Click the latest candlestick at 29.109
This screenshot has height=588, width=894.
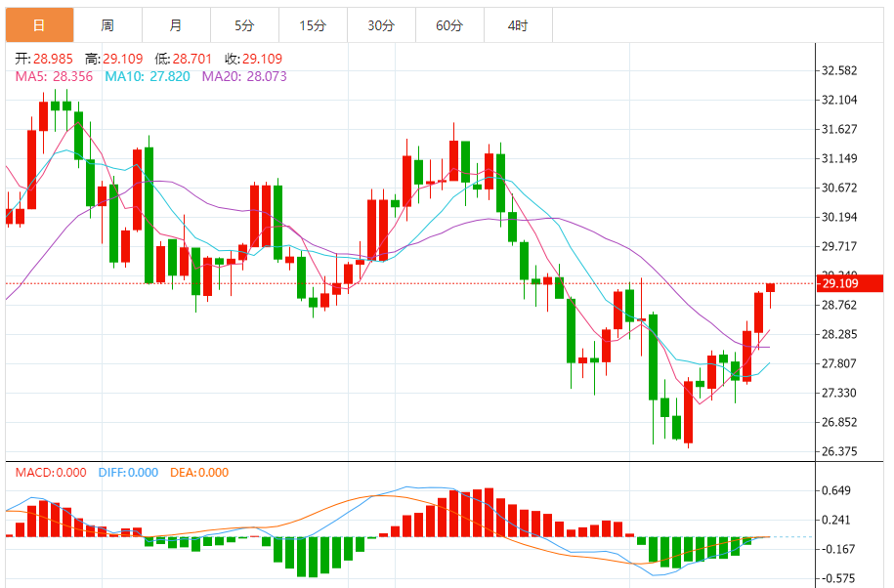tap(770, 288)
